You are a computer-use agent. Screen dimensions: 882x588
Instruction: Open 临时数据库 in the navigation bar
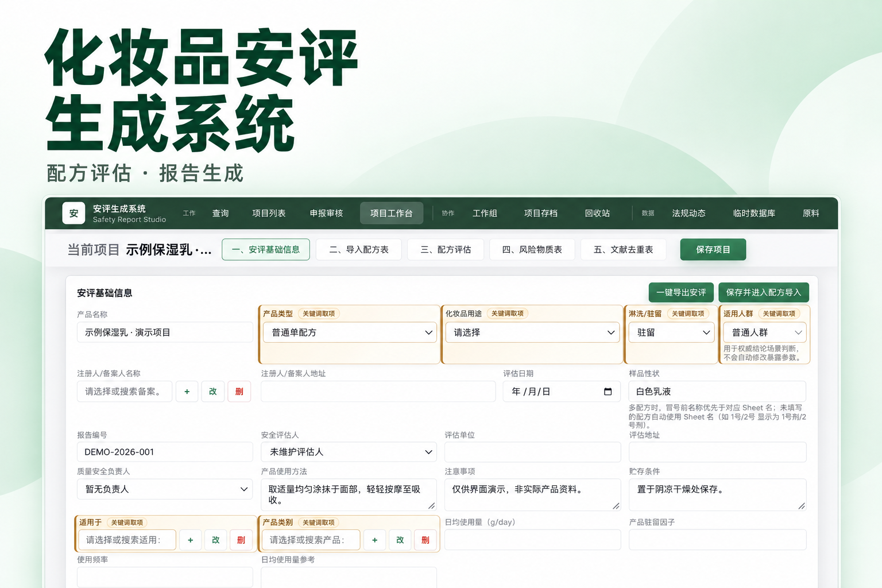[754, 213]
